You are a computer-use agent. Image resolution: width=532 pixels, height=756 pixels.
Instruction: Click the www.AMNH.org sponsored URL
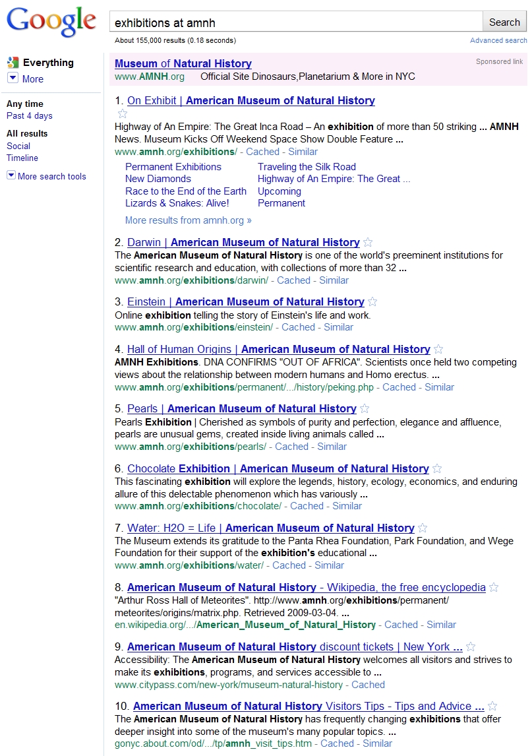coord(150,76)
